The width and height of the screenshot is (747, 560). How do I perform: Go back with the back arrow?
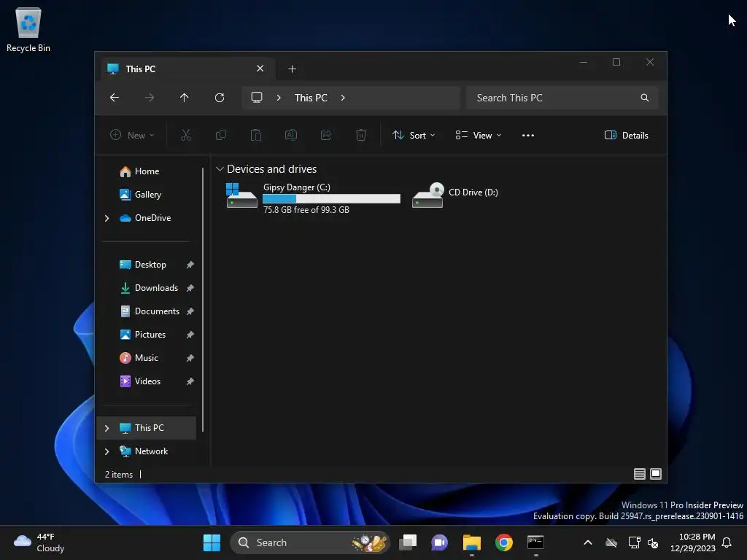coord(115,98)
